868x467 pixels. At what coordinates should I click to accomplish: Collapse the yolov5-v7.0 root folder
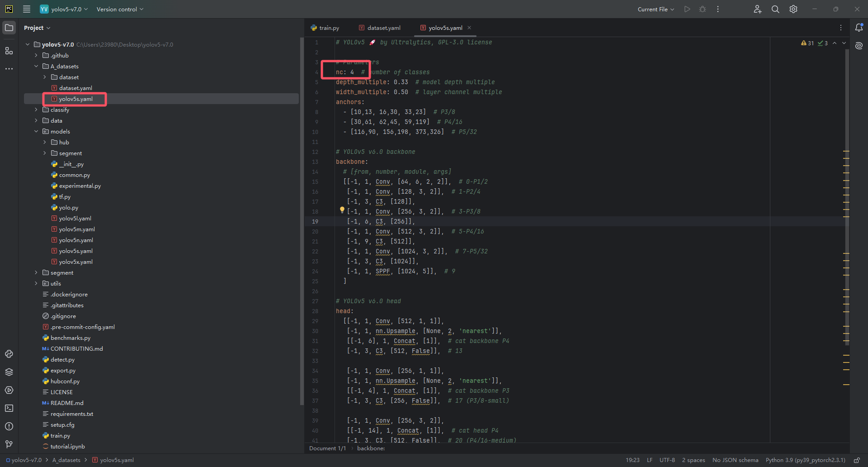(x=28, y=44)
